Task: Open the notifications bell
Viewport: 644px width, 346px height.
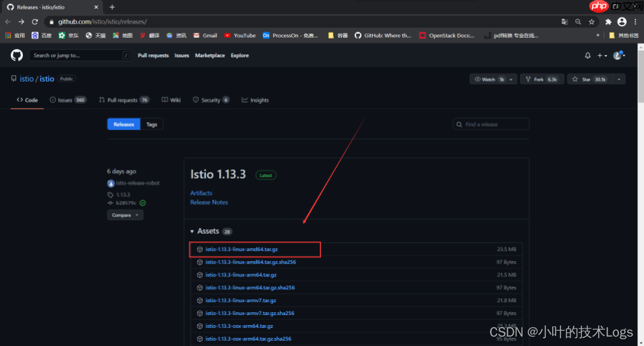Action: point(587,55)
